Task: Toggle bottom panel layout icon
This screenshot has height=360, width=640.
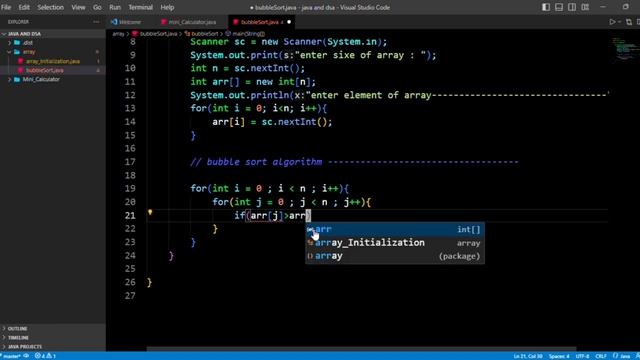Action: [559, 7]
